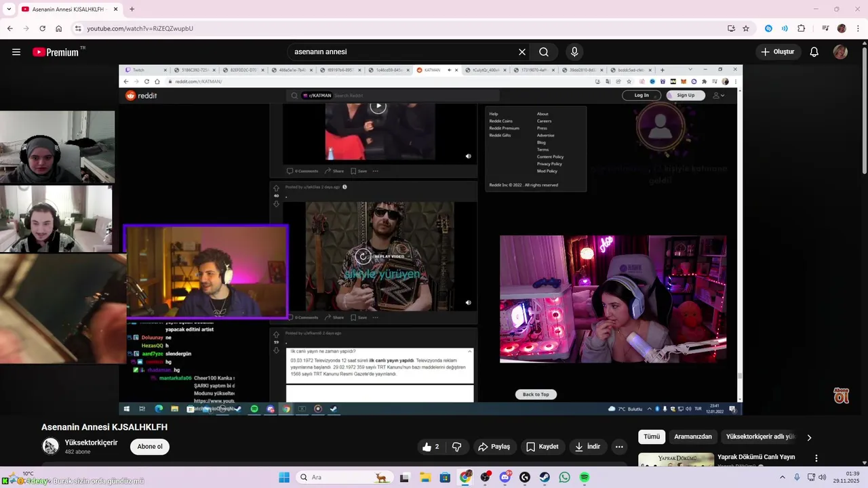Download video with İndir
Image resolution: width=868 pixels, height=488 pixels.
pos(588,447)
